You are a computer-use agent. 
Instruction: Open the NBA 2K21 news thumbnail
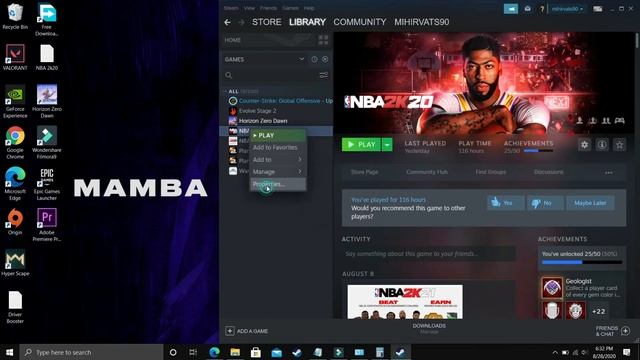point(405,302)
